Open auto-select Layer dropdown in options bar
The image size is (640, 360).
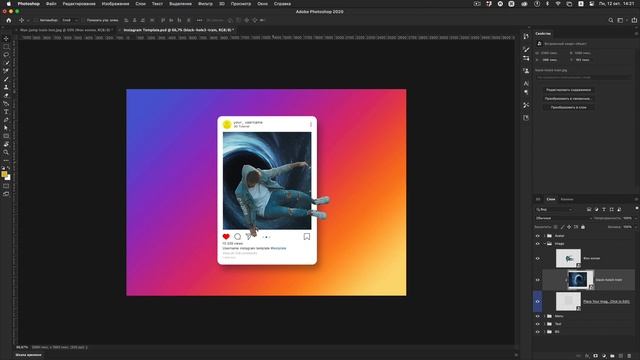point(70,20)
